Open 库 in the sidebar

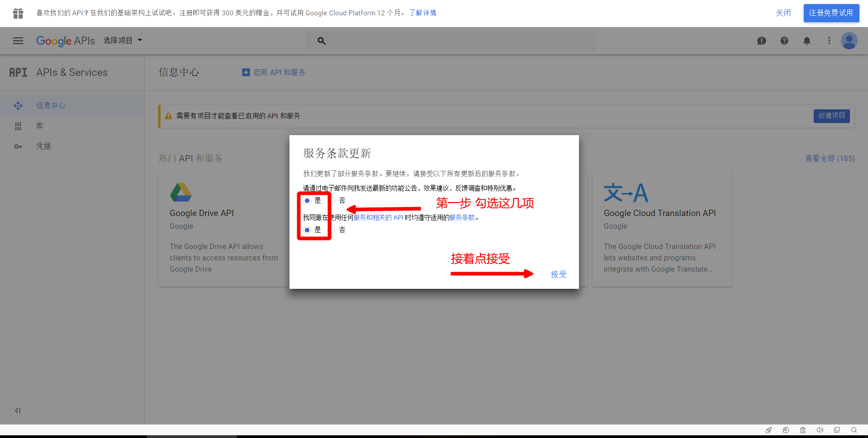pyautogui.click(x=72, y=126)
